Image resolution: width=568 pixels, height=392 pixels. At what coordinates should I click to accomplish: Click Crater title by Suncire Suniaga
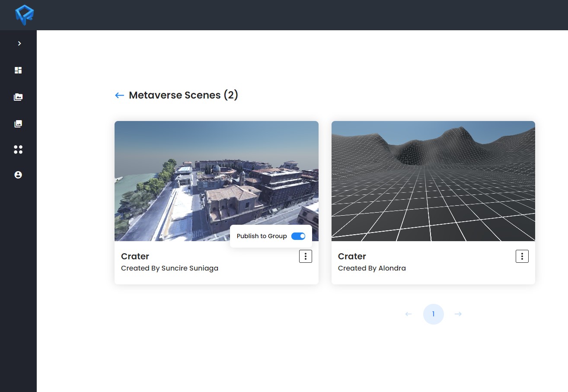pyautogui.click(x=135, y=256)
